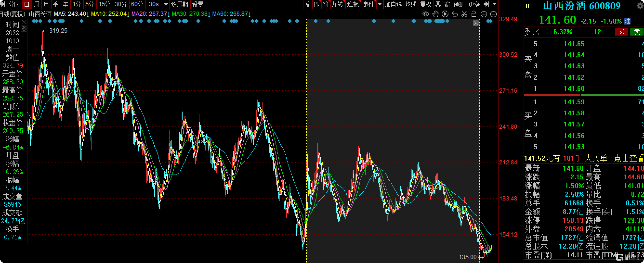Open the quote panel settings gear
The height and width of the screenshot is (263, 644).
(x=640, y=6)
